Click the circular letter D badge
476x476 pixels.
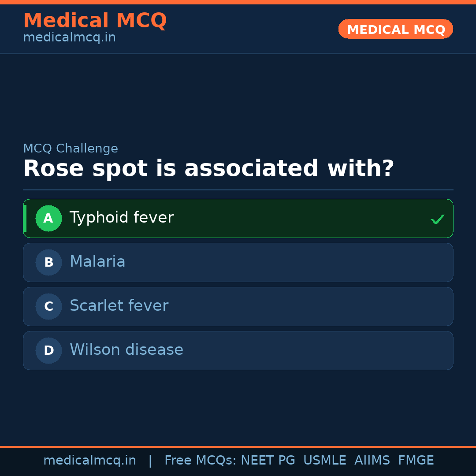click(x=48, y=350)
